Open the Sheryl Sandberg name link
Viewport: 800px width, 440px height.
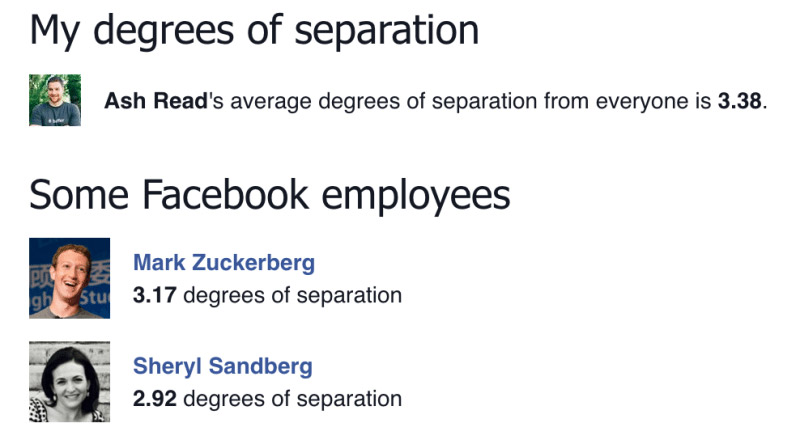222,367
